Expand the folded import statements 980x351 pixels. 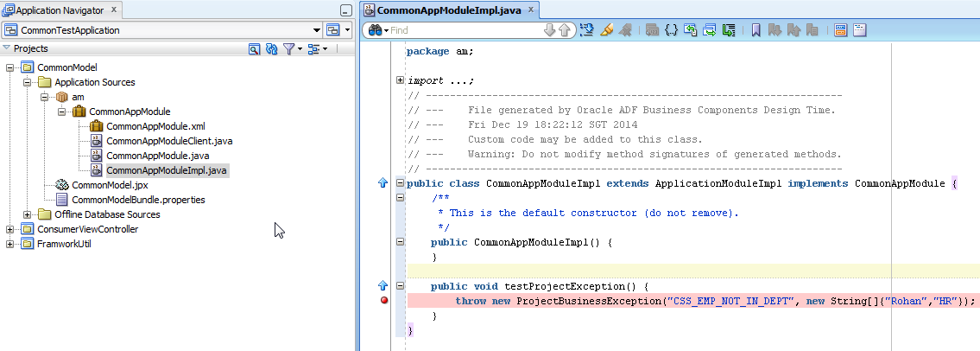(400, 80)
